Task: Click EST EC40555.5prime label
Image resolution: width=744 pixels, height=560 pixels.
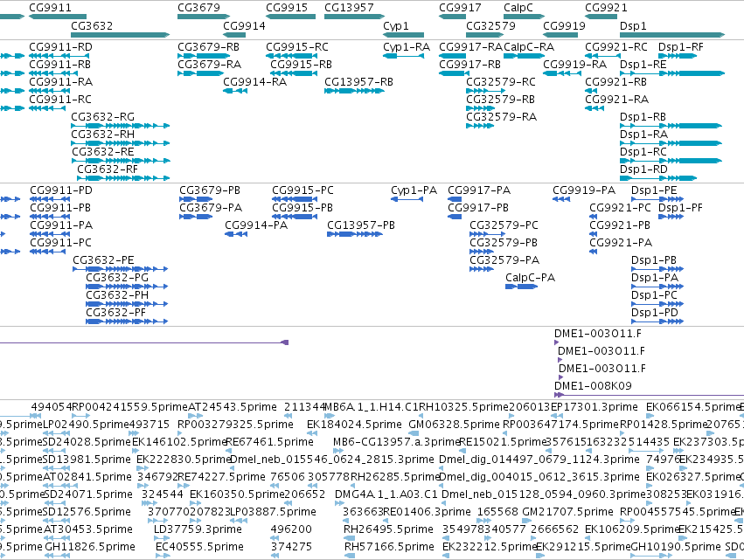Action: pyautogui.click(x=199, y=546)
